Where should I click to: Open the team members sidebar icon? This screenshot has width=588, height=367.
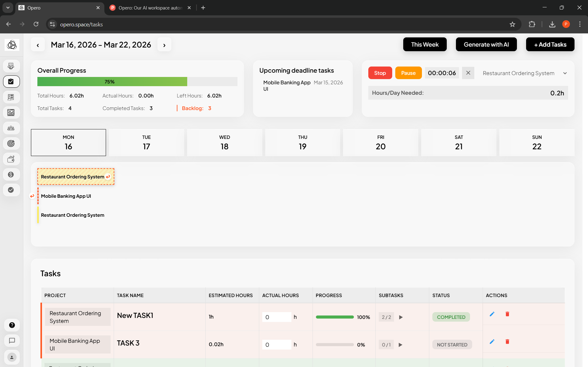click(x=11, y=128)
